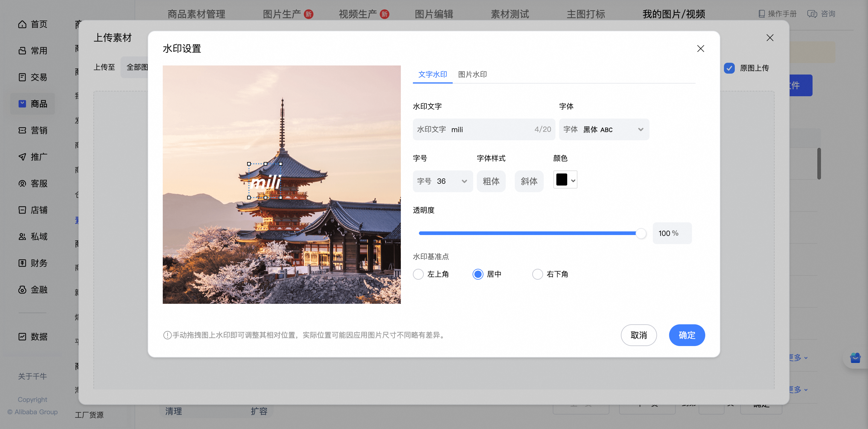Click the 透明度 opacity slider handle
The image size is (868, 429).
641,234
